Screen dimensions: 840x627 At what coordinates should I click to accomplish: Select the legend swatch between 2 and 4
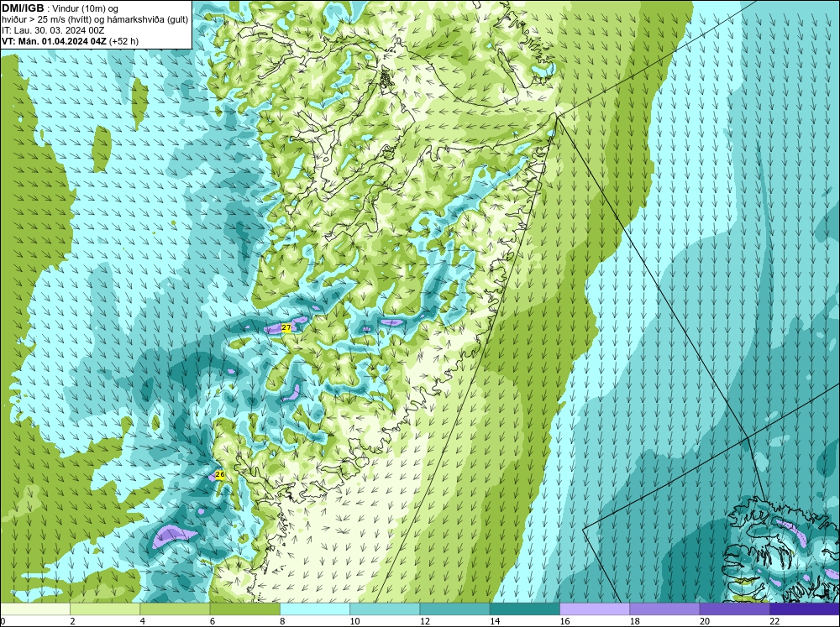[x=105, y=609]
